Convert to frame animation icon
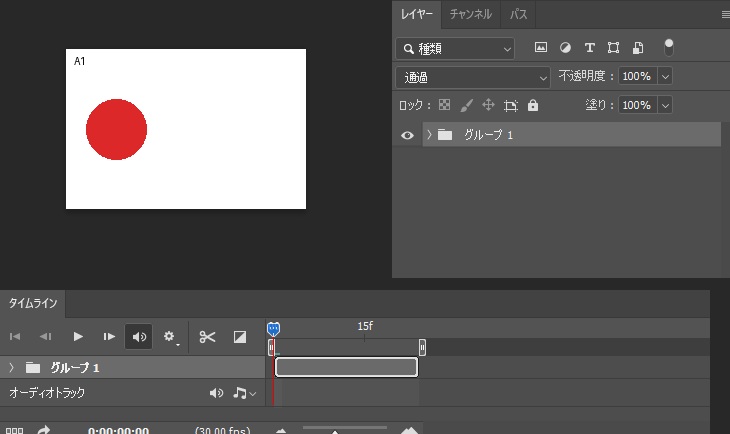Image resolution: width=730 pixels, height=434 pixels. click(14, 431)
